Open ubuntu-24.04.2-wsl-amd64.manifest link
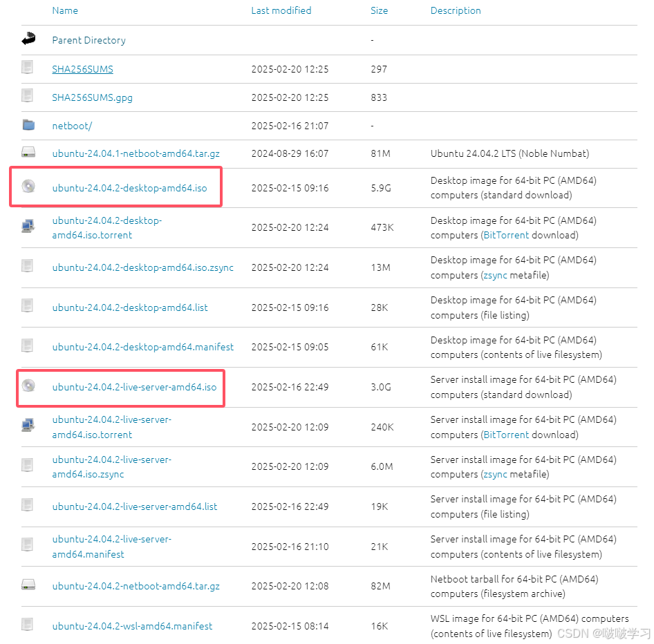 pyautogui.click(x=132, y=626)
